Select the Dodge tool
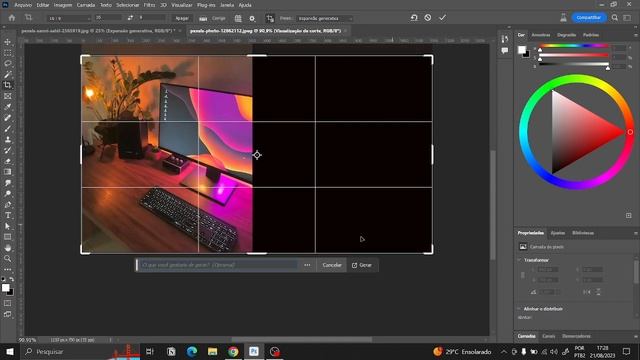Image resolution: width=640 pixels, height=360 pixels. pos(8,193)
